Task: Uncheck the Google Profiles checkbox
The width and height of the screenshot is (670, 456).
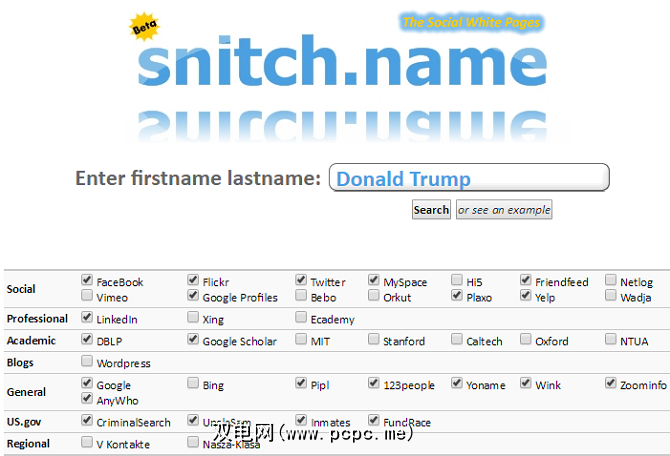Action: [x=193, y=295]
